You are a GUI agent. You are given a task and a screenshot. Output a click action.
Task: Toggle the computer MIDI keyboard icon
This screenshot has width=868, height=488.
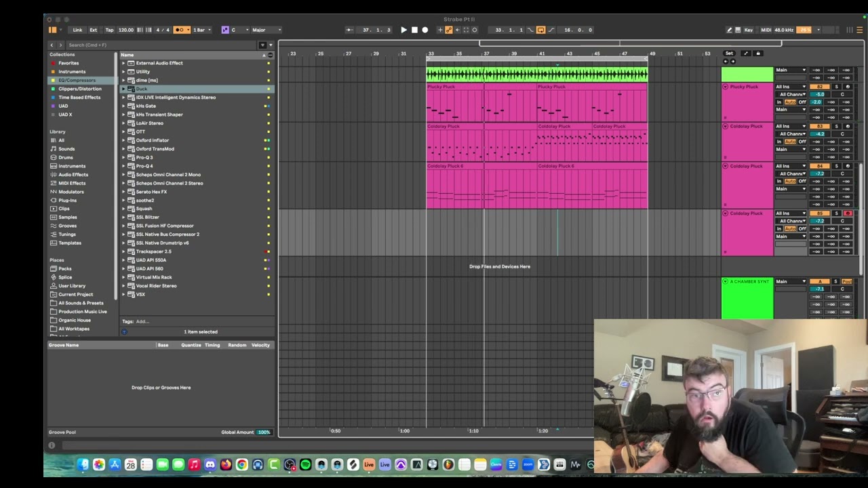[738, 30]
